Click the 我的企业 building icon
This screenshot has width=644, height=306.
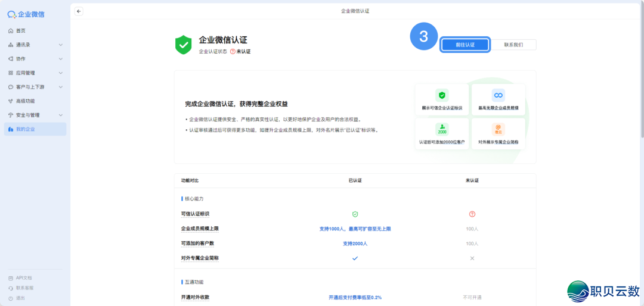pos(11,129)
